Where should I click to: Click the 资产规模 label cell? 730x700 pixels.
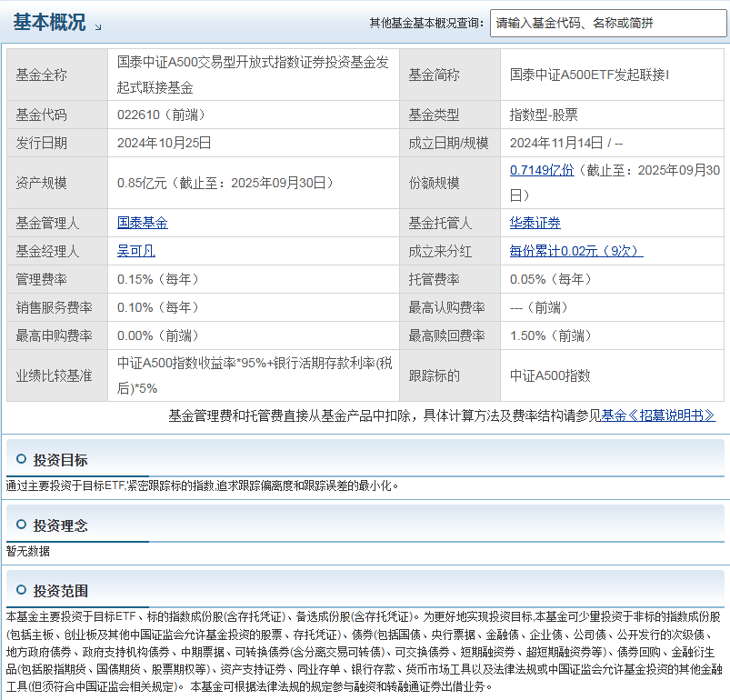[x=57, y=183]
